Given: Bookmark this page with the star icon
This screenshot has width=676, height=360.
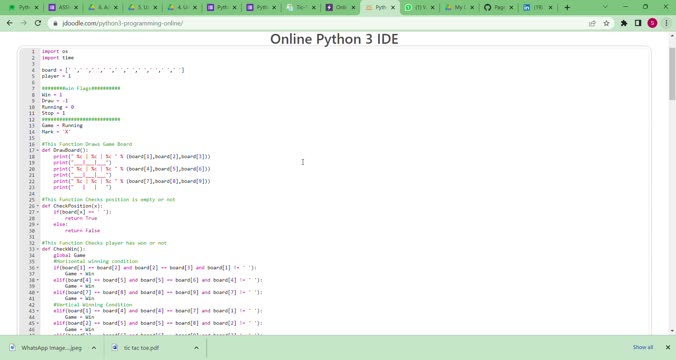Looking at the screenshot, I should 606,23.
